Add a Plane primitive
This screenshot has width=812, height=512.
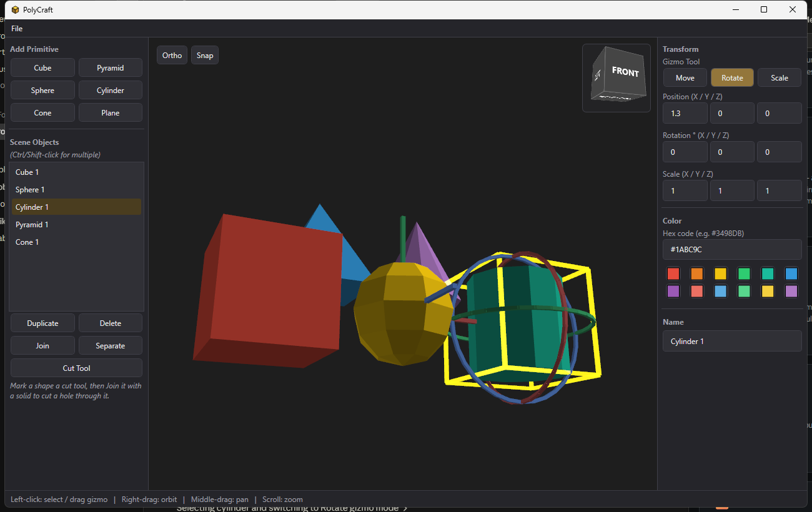pyautogui.click(x=111, y=112)
